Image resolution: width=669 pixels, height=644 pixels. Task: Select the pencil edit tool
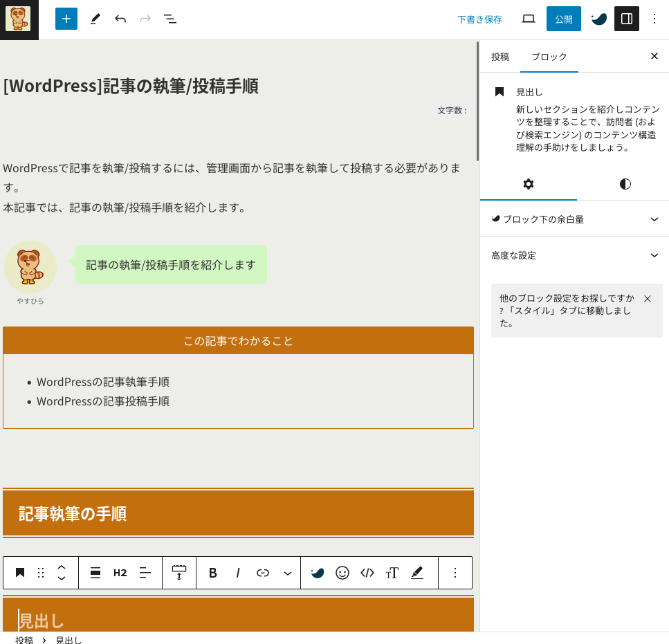tap(95, 19)
